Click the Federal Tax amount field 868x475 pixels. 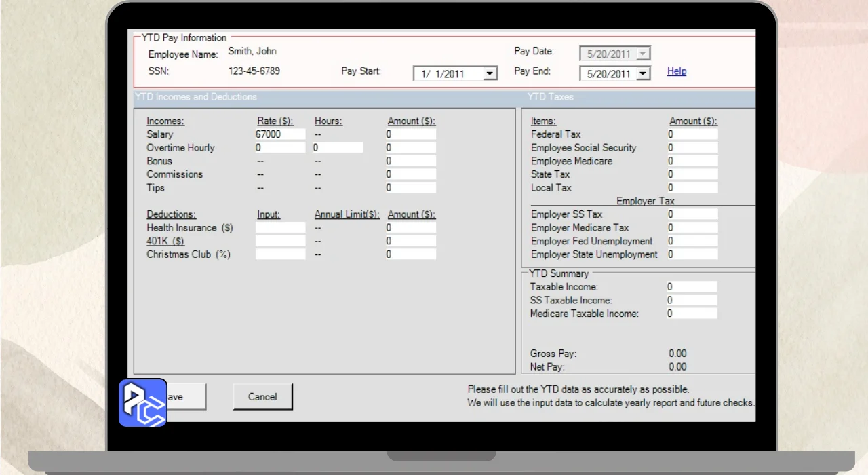692,134
